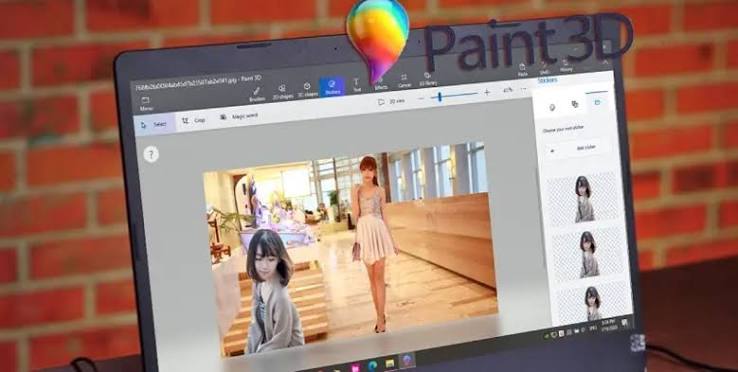Switch to the stickers smiley tab
This screenshot has width=738, height=372.
552,107
